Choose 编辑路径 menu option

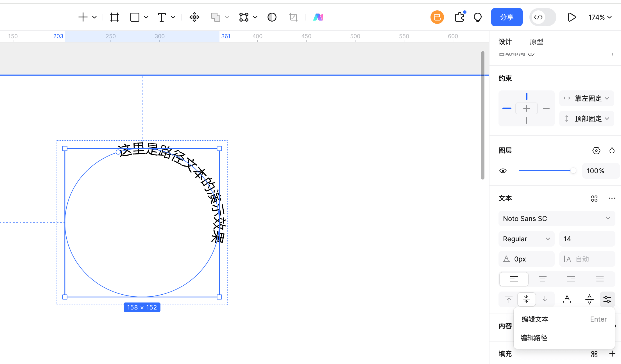534,338
